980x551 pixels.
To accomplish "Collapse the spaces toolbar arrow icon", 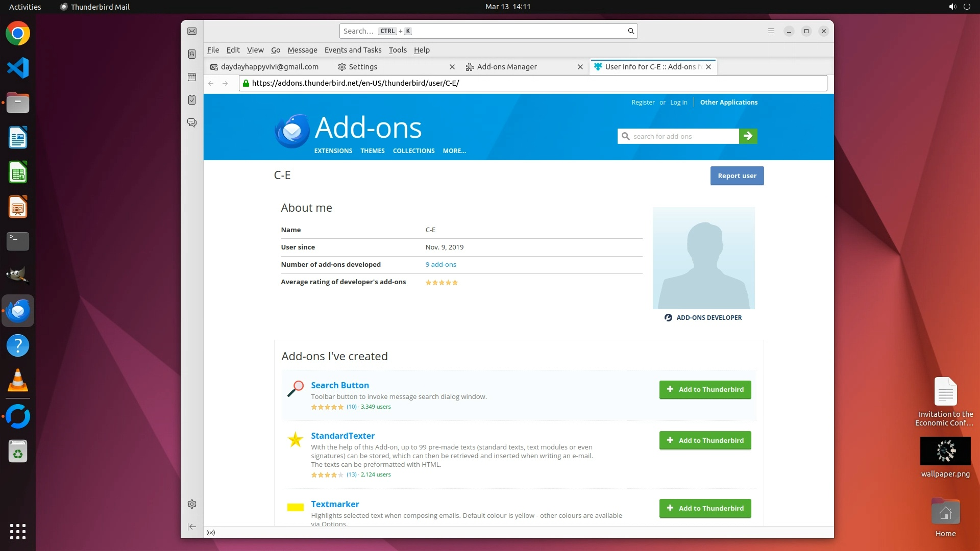I will pyautogui.click(x=192, y=527).
